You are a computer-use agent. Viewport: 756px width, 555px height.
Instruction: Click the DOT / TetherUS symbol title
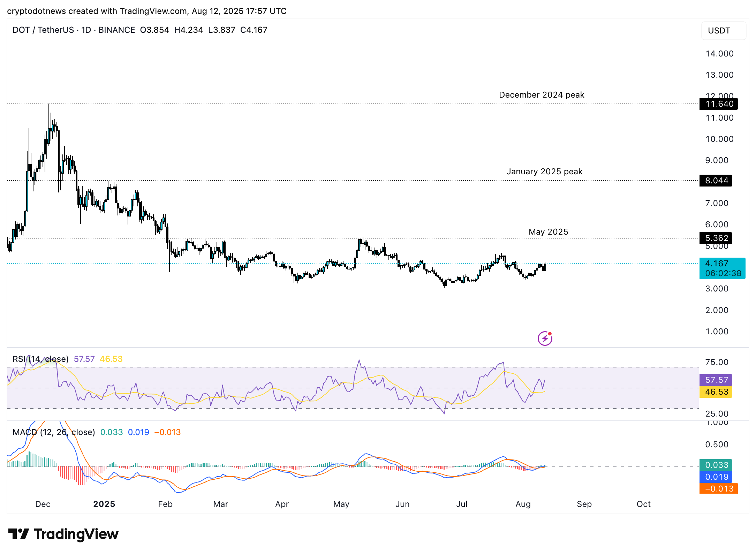[x=43, y=30]
